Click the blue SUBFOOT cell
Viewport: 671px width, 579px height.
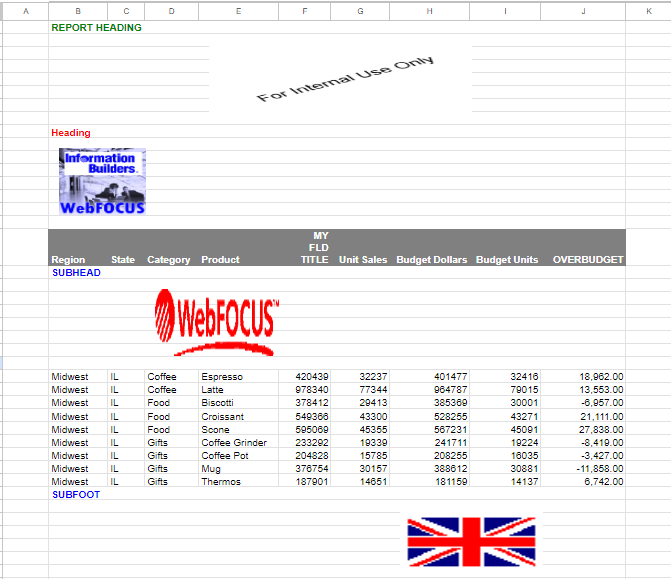point(76,495)
